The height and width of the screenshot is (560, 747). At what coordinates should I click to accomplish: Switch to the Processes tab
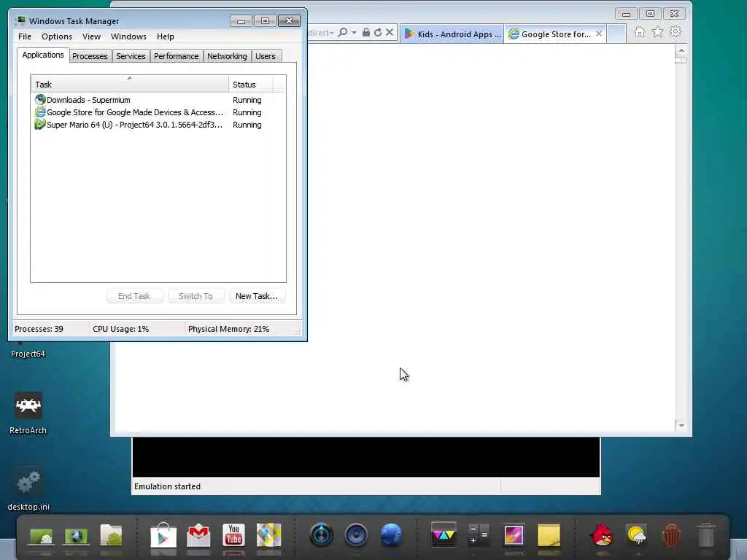(90, 56)
